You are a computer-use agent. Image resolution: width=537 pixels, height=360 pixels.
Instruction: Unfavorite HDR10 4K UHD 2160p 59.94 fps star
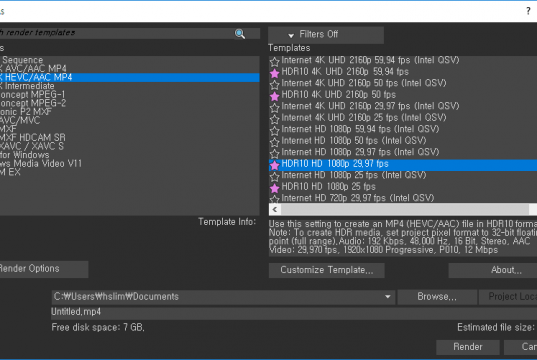(274, 73)
